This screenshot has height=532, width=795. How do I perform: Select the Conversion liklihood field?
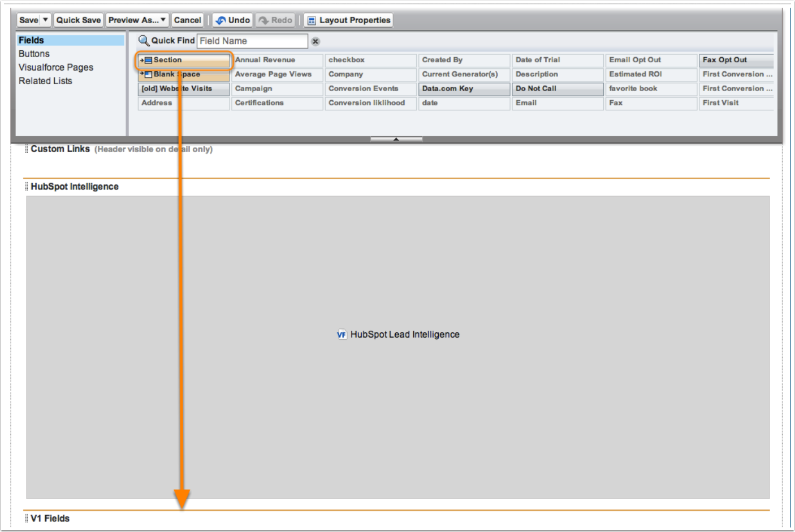(371, 103)
